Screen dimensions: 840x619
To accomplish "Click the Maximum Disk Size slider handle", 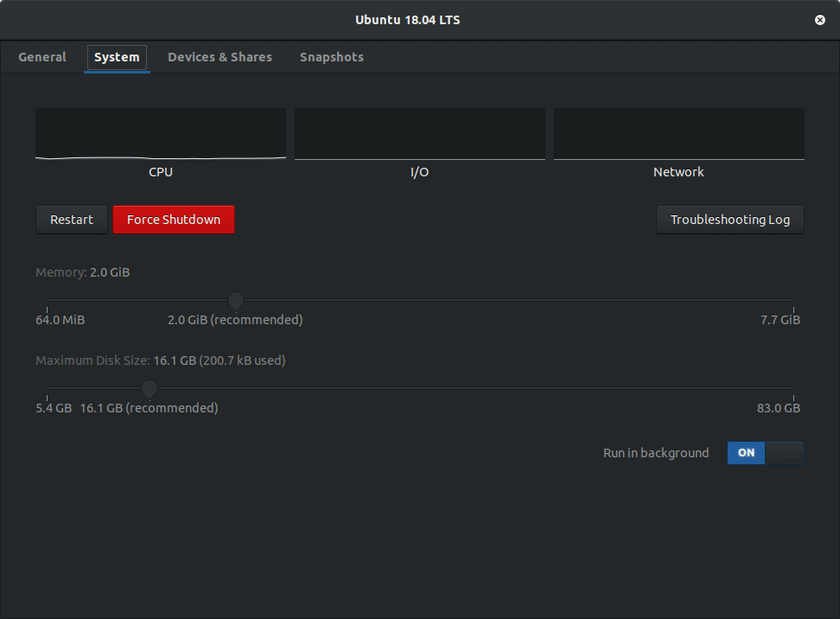I will [150, 388].
